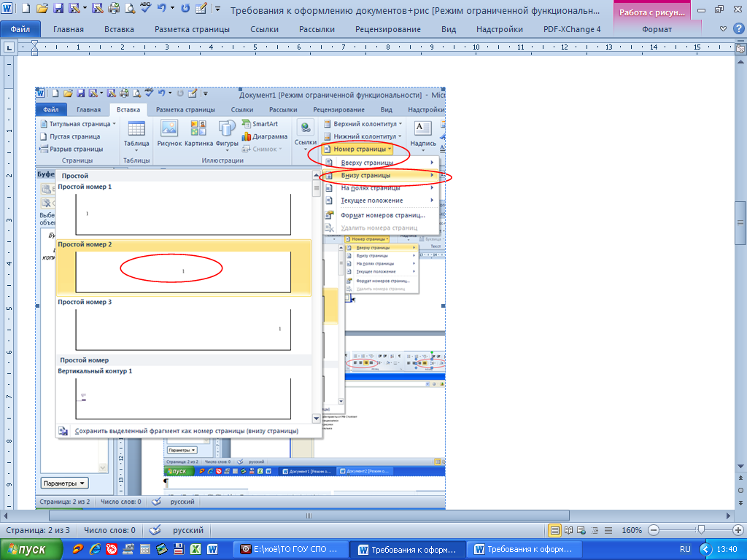Click the zoom out minus button
The width and height of the screenshot is (747, 560).
pos(654,530)
